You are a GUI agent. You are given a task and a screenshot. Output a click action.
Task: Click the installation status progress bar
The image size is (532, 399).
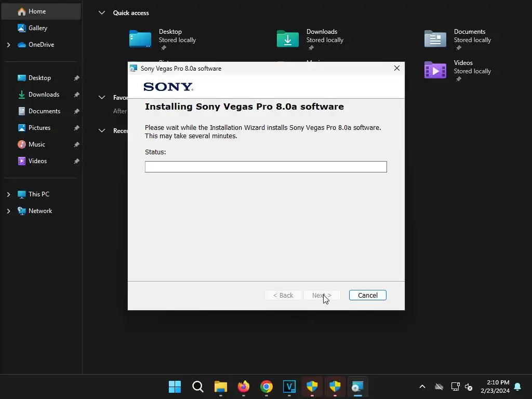[265, 167]
